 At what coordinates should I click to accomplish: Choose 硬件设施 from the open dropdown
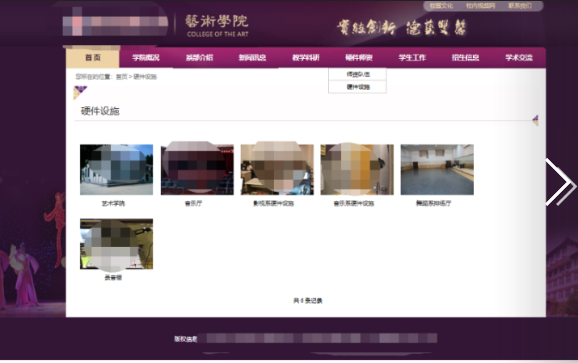coord(358,87)
